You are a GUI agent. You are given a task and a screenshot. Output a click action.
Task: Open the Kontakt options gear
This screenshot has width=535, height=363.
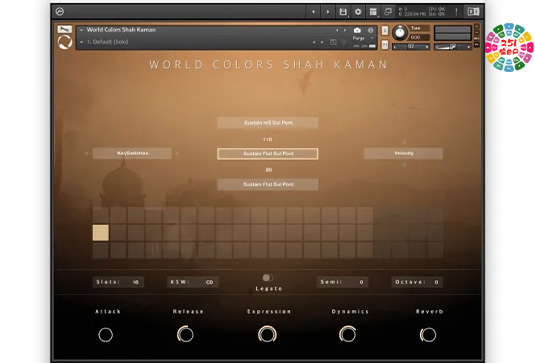(358, 12)
